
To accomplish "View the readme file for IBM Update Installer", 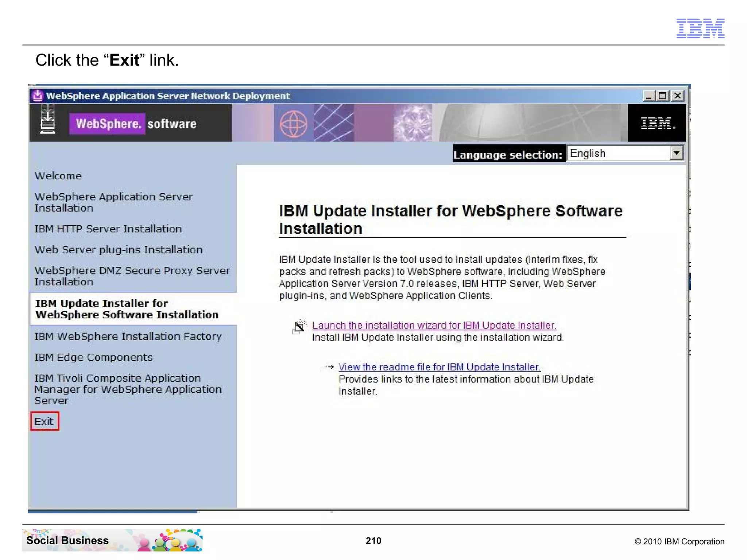I will (x=440, y=367).
